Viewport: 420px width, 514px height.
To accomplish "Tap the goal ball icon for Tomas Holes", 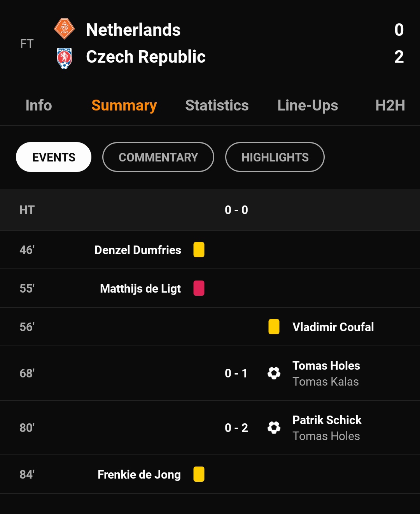I will tap(274, 373).
